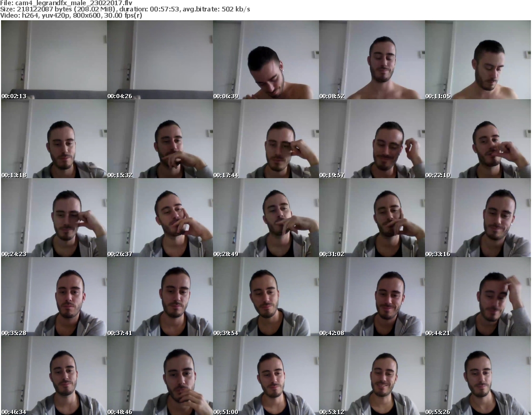The height and width of the screenshot is (415, 532).
Task: Pick the thumbnail timestamped 00:13:18
Action: (x=54, y=139)
